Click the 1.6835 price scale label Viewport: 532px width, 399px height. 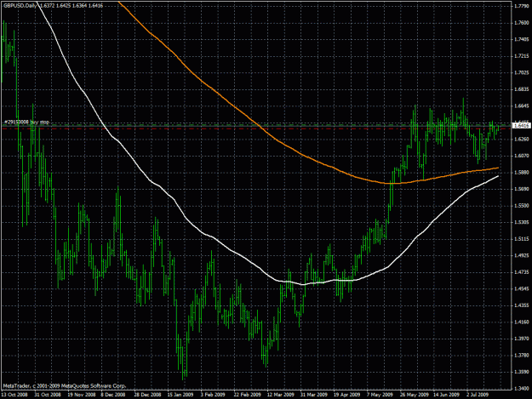point(522,89)
